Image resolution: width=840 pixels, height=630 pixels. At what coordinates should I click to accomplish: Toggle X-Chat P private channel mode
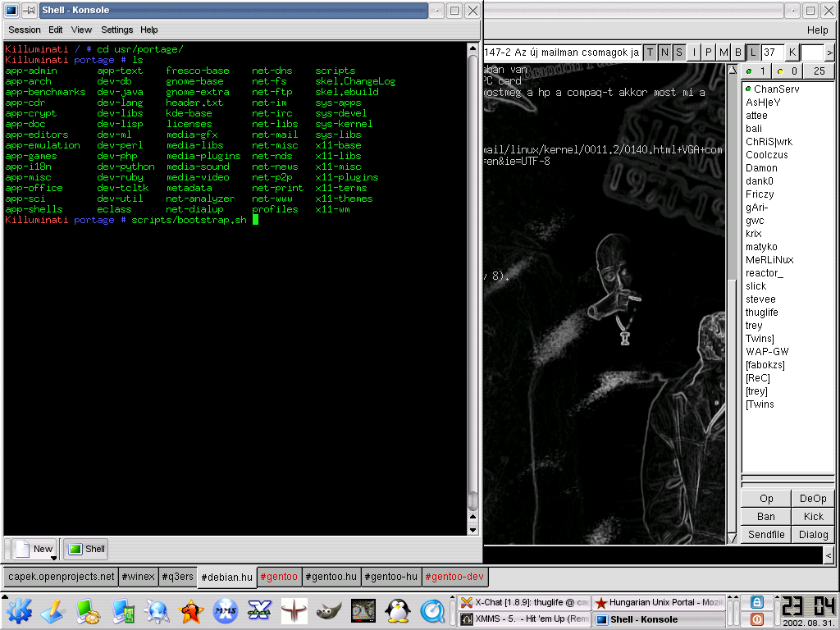pyautogui.click(x=709, y=52)
